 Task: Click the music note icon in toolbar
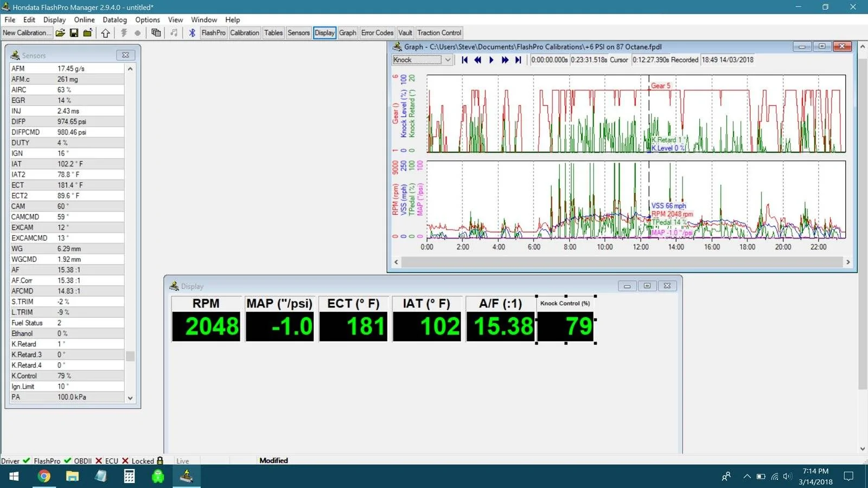(174, 33)
